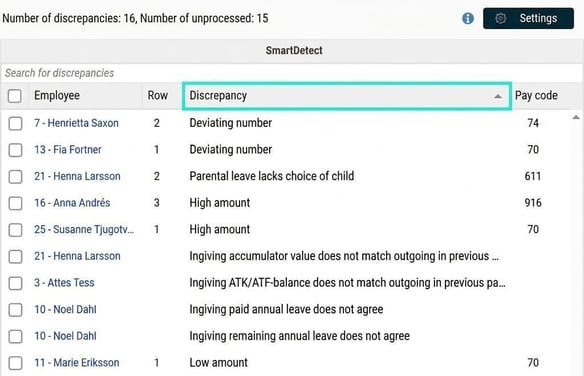Screen dimensions: 584x376
Task: Select checkbox for 25 - Susanne Tjugotv...
Action: click(15, 230)
